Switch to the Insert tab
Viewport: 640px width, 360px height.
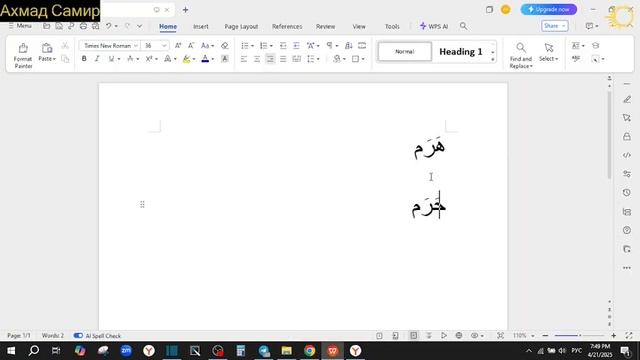point(200,26)
